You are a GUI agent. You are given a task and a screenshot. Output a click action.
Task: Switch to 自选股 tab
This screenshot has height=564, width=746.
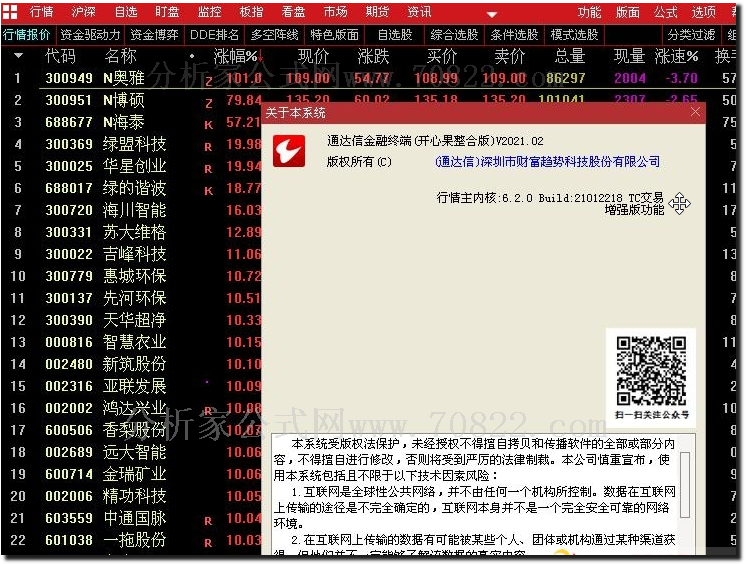[395, 35]
